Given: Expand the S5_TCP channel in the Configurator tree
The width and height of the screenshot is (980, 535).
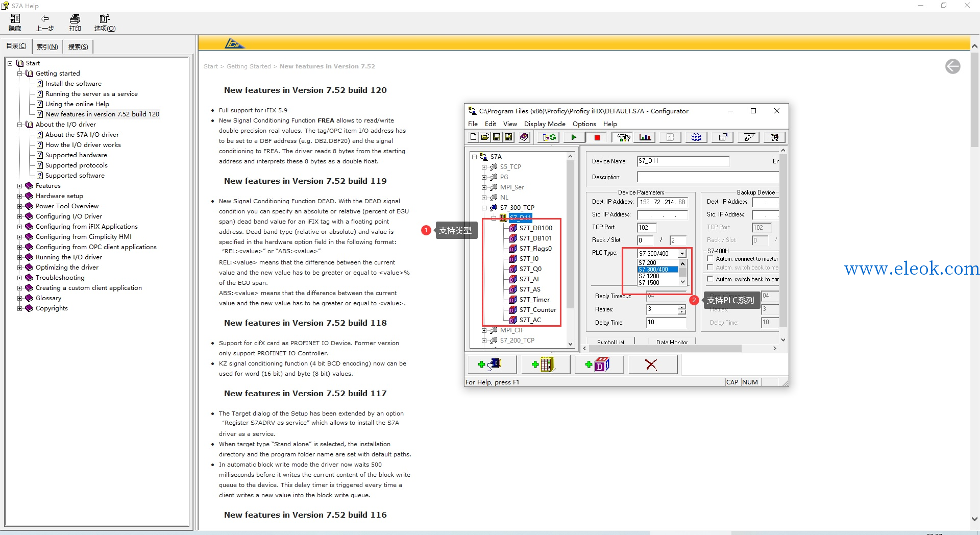Looking at the screenshot, I should (x=484, y=167).
